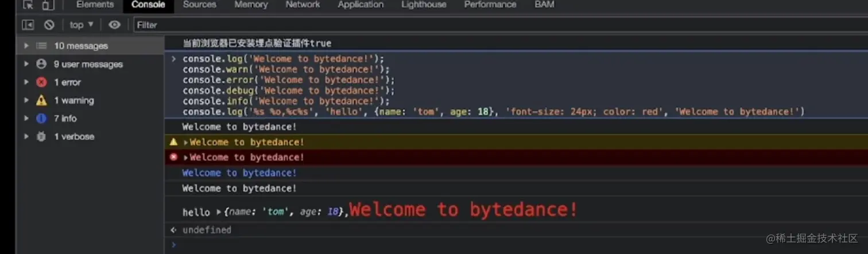Select the red error icon in sidebar
The width and height of the screenshot is (868, 254).
[41, 82]
